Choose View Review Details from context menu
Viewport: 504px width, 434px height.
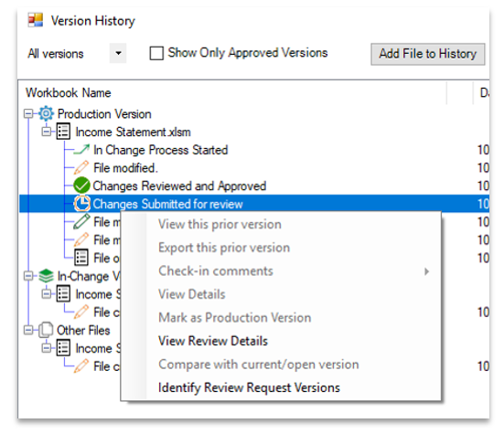(x=213, y=341)
